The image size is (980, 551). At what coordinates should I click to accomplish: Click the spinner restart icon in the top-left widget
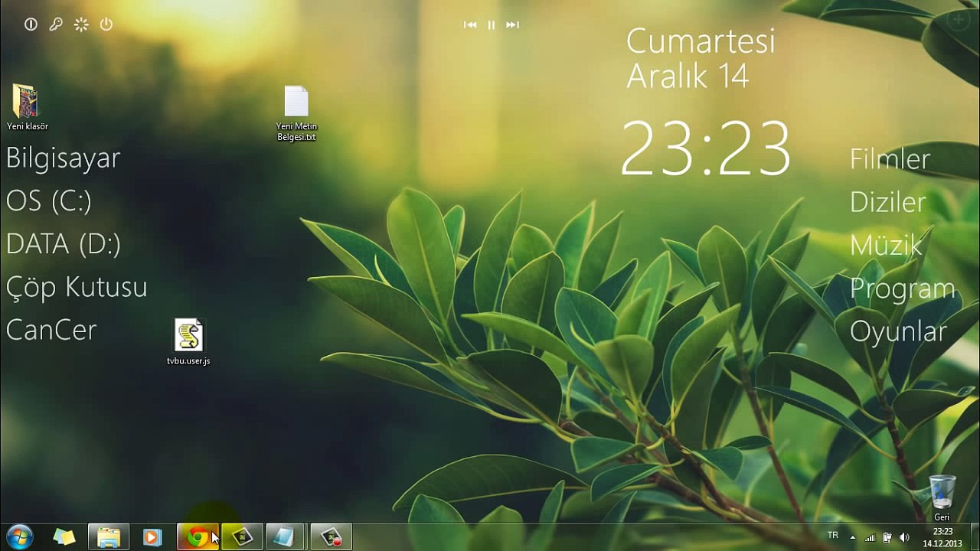81,24
